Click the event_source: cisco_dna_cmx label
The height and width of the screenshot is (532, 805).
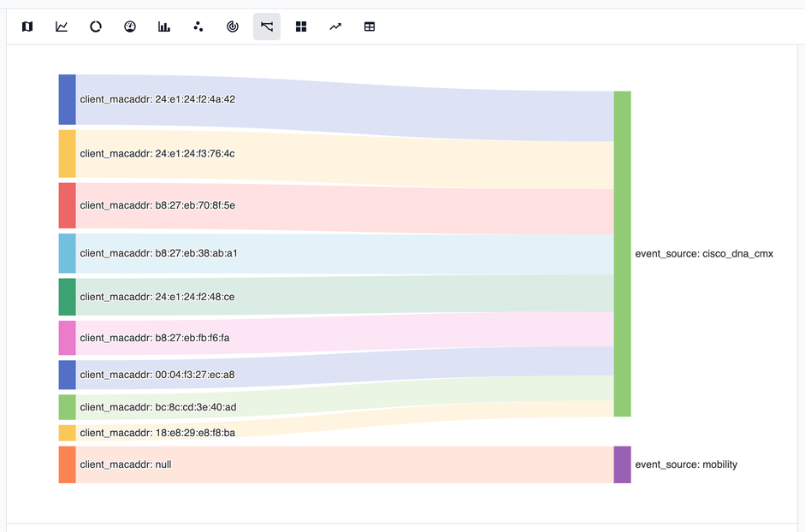click(704, 254)
